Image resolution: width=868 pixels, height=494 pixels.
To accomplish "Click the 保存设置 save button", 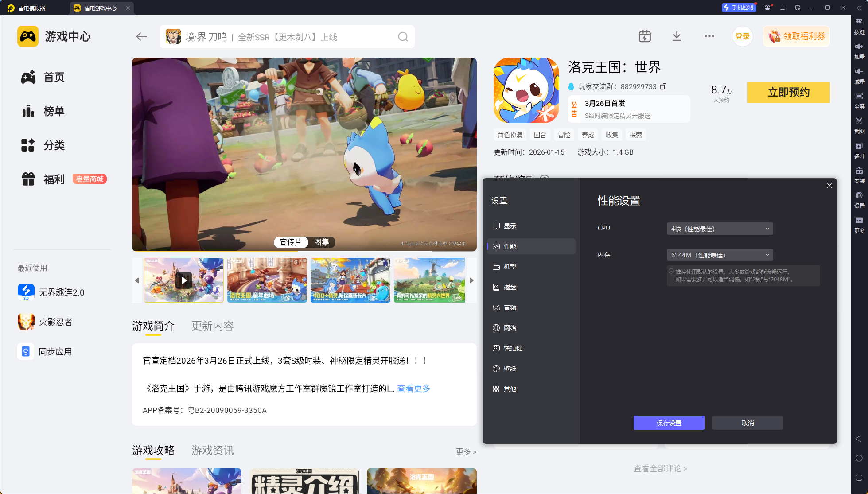I will tap(669, 423).
